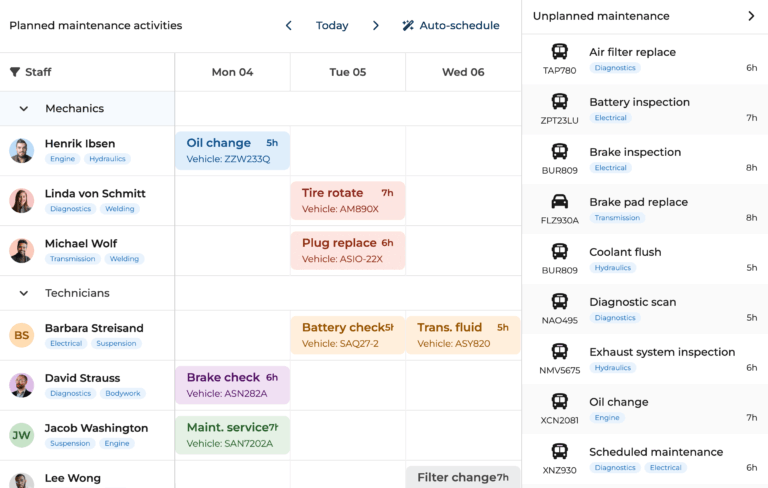This screenshot has height=488, width=768.
Task: Select the Tue 05 column header
Action: [347, 72]
